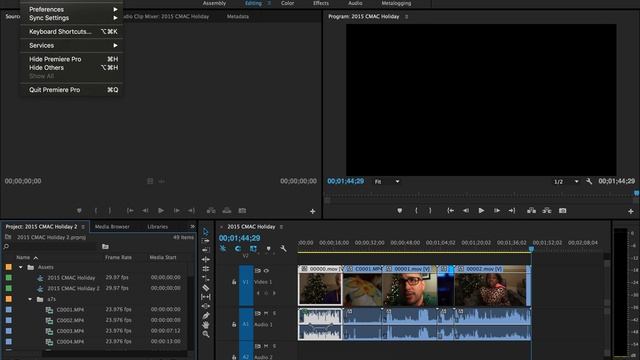
Task: Select the Slip tool
Action: [205, 297]
